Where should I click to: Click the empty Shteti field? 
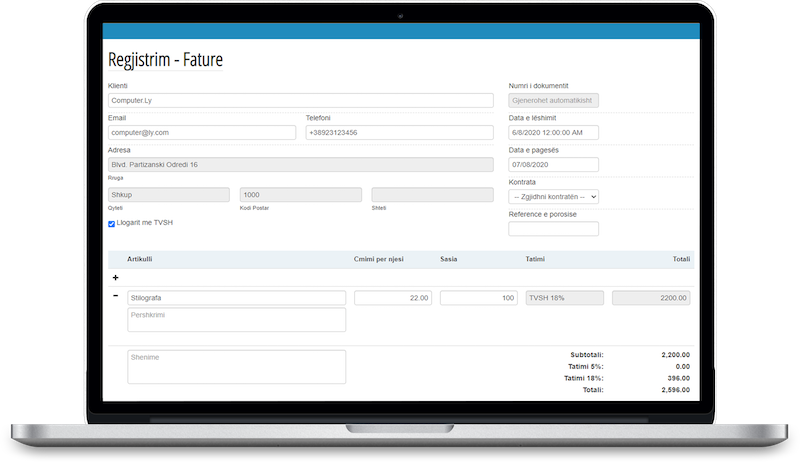tap(432, 195)
